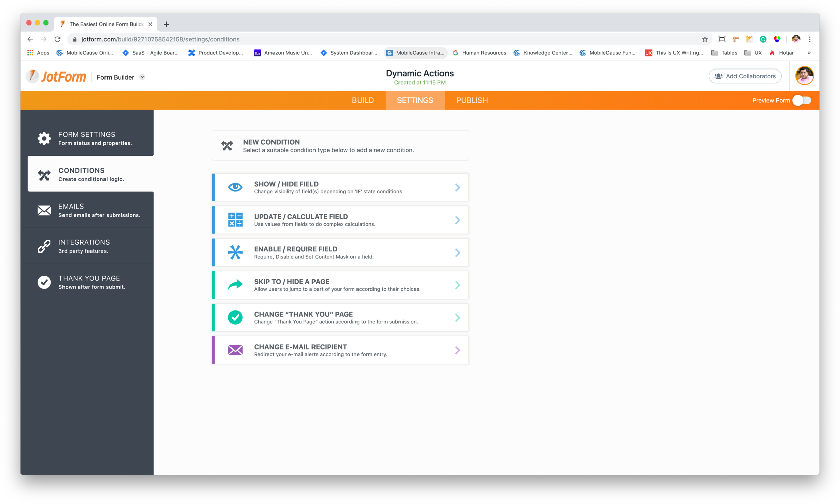Expand Enable / Require Field with its chevron

coord(457,253)
